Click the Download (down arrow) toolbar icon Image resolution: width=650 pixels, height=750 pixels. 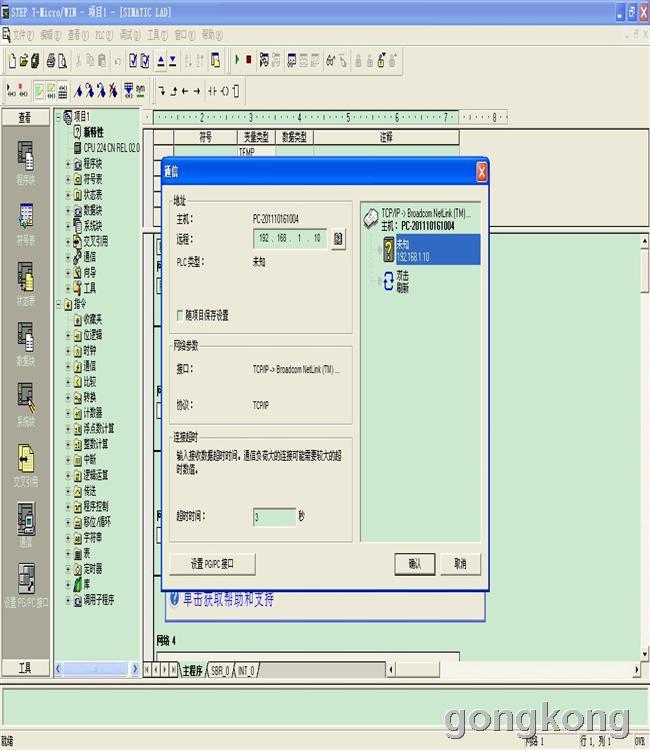(173, 61)
